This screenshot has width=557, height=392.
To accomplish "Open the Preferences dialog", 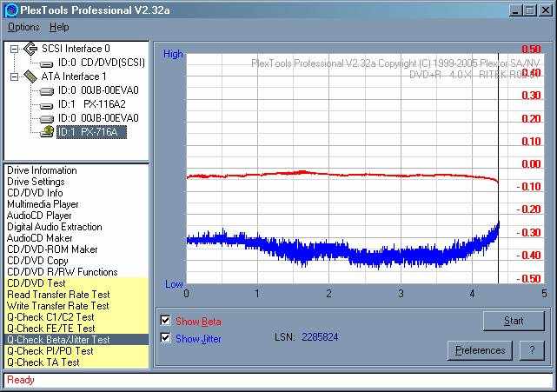I will 480,350.
